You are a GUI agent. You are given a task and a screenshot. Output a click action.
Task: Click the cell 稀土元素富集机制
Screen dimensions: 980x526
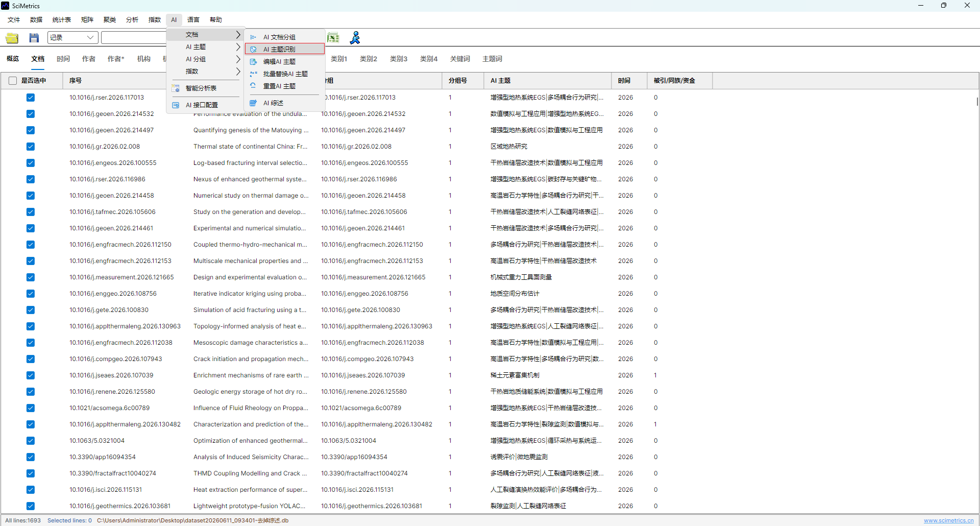pos(515,375)
